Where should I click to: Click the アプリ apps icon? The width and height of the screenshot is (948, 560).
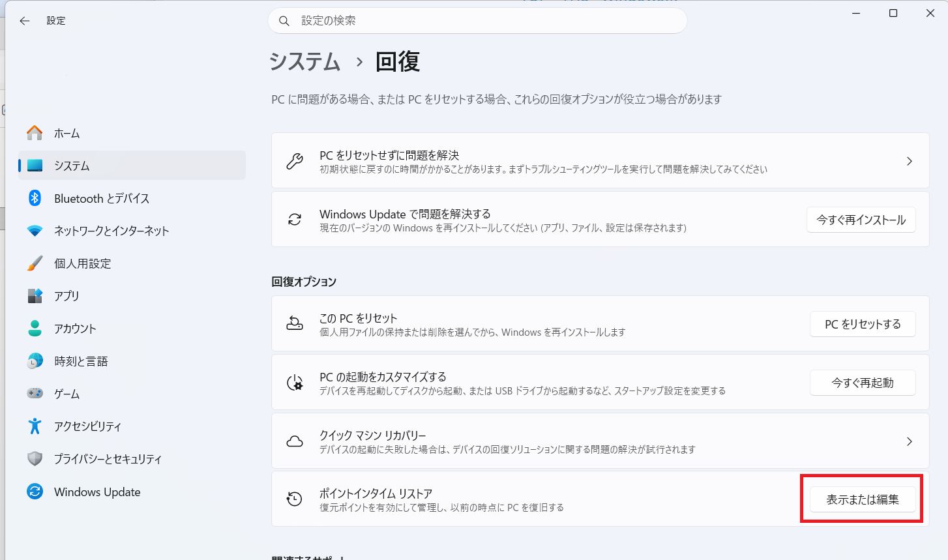(x=35, y=296)
